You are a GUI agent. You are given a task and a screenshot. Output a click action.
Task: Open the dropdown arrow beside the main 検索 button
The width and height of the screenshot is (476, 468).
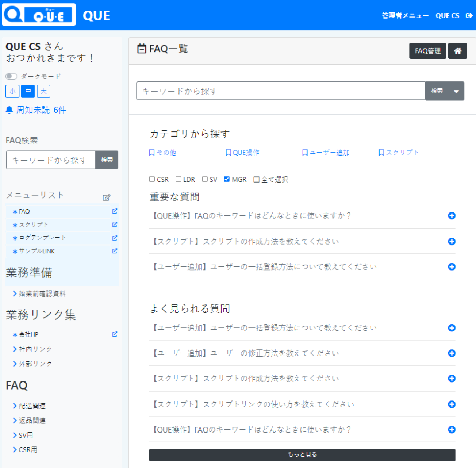tap(456, 91)
